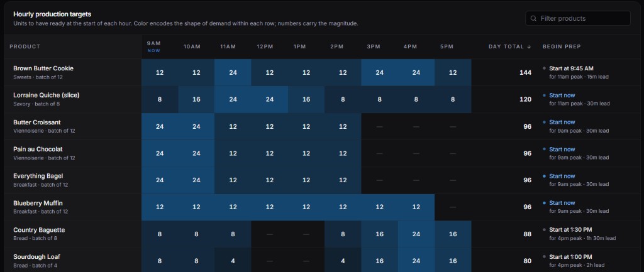Click Start at 1:30 PM baguette prep
This screenshot has height=272, width=644.
point(570,230)
